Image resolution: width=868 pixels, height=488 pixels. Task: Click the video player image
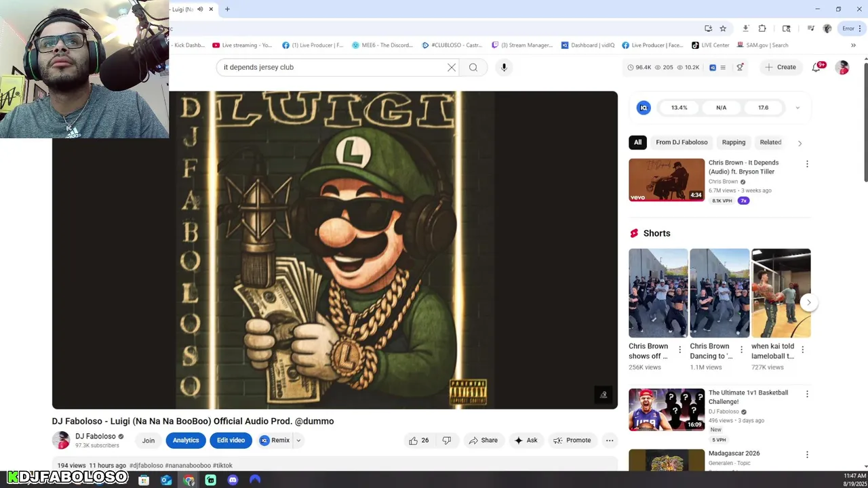click(x=335, y=250)
